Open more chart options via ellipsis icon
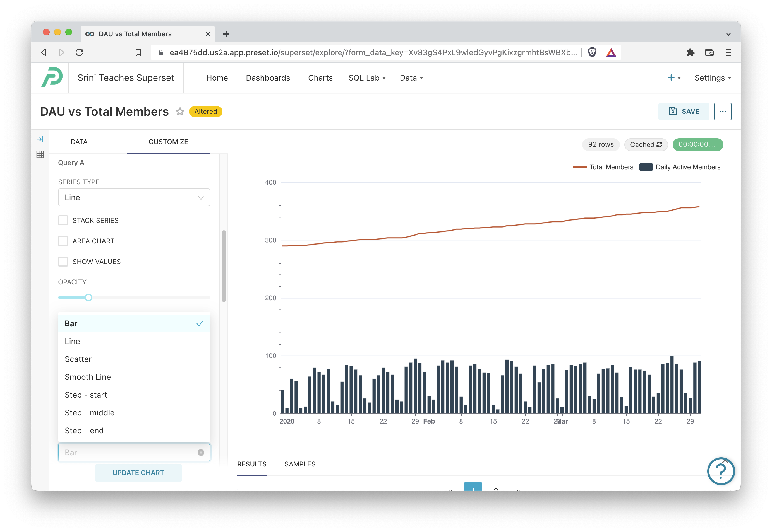The width and height of the screenshot is (772, 532). click(x=723, y=111)
